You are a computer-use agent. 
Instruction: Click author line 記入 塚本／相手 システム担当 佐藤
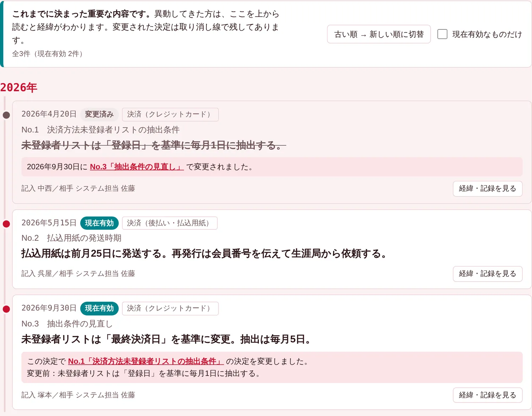(78, 395)
